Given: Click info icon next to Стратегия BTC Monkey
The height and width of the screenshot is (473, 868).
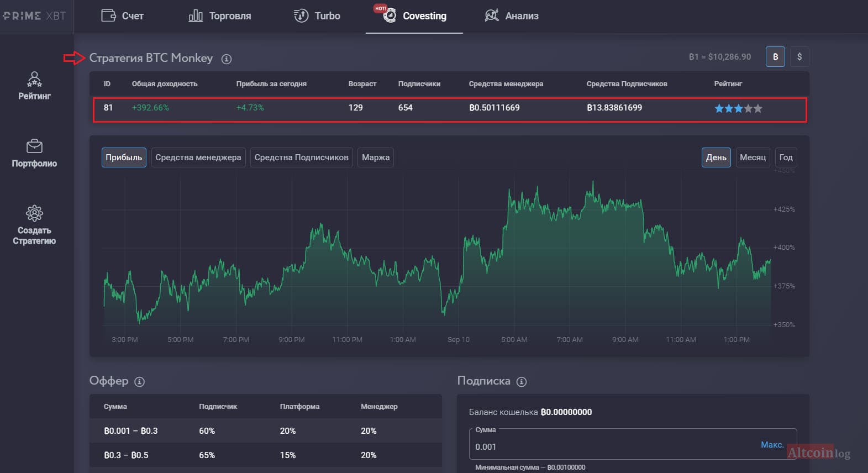Looking at the screenshot, I should click(227, 59).
